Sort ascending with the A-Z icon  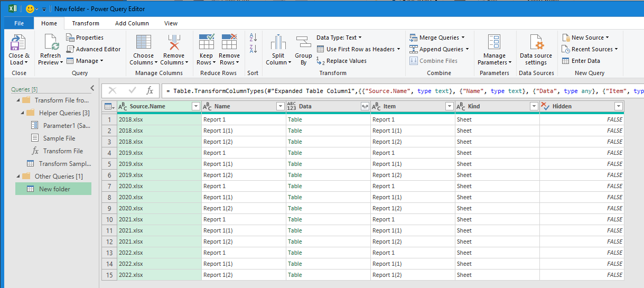click(x=253, y=38)
